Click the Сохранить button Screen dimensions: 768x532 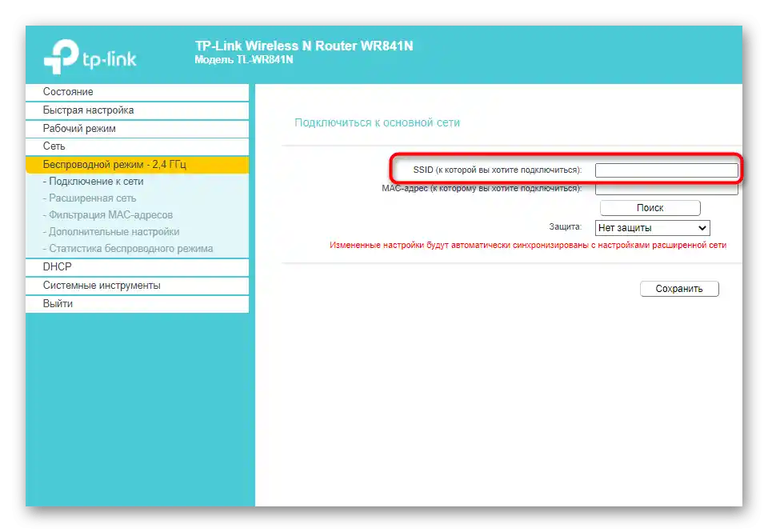tap(679, 289)
